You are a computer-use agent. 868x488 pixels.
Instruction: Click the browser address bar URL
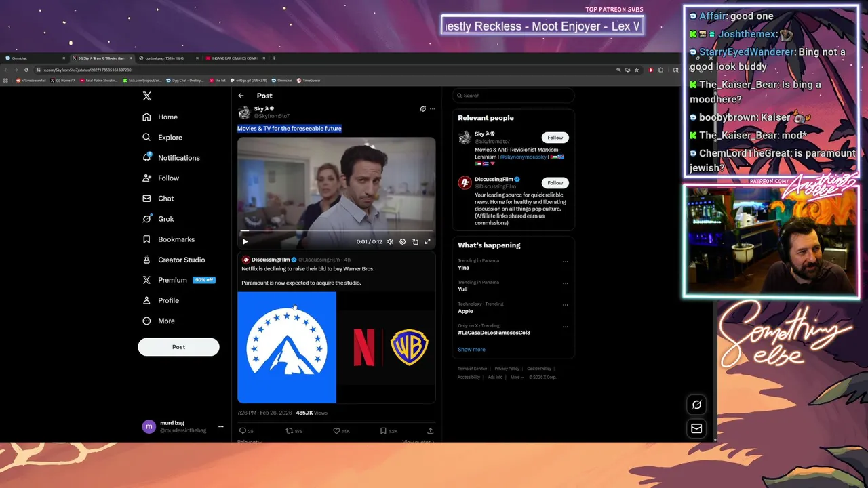(88, 70)
